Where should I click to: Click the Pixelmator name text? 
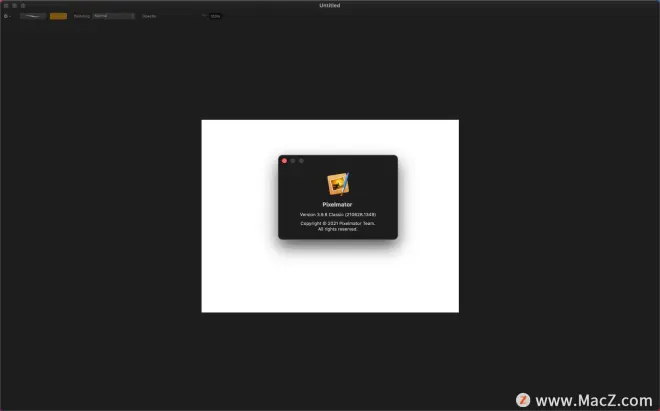[x=338, y=203]
